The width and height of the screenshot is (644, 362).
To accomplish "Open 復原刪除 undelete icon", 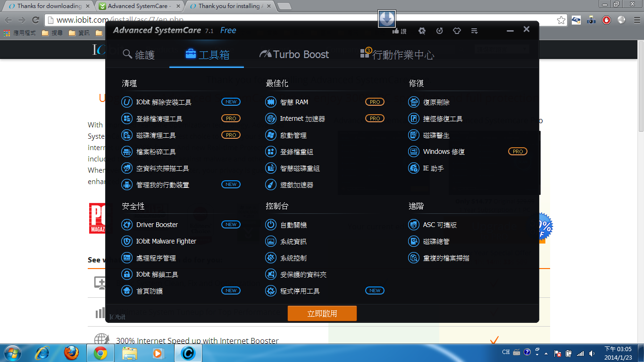I will [x=414, y=102].
